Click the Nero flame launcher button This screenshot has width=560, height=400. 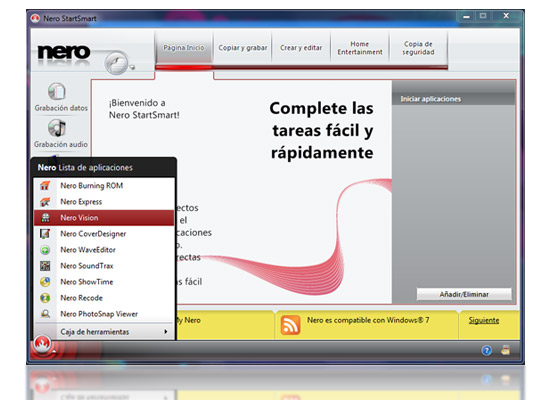click(42, 344)
